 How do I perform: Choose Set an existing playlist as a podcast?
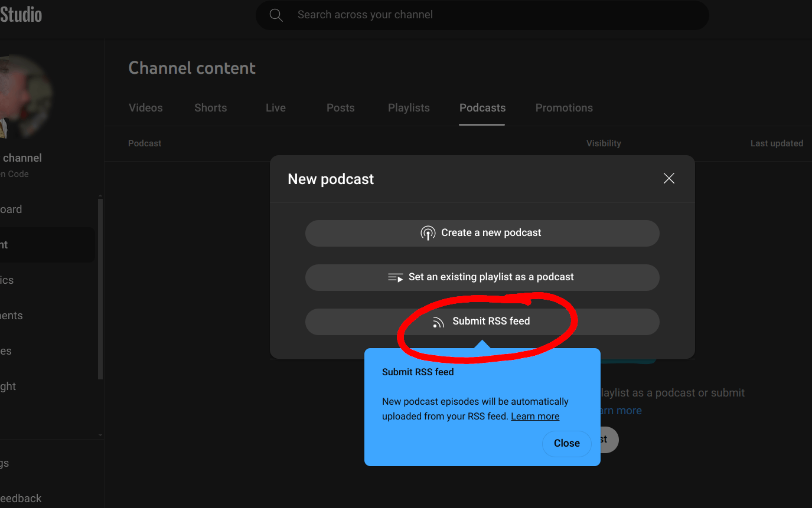pos(482,277)
